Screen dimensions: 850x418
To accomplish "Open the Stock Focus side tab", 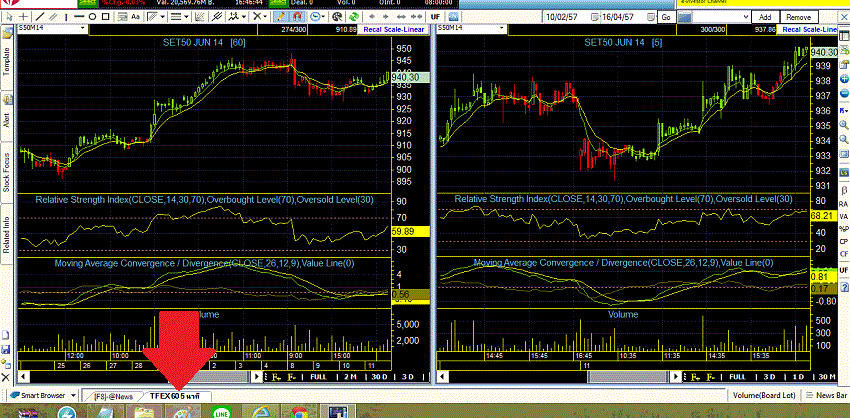I will click(7, 171).
